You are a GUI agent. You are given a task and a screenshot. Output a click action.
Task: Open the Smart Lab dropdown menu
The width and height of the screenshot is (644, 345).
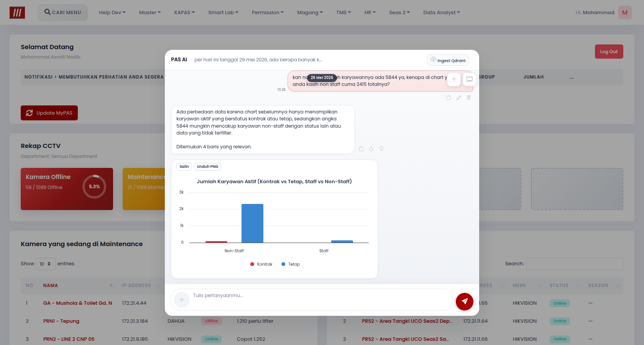coord(223,12)
